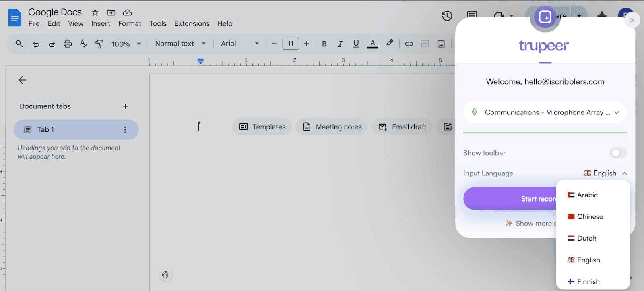Increase font size with plus button

(306, 44)
